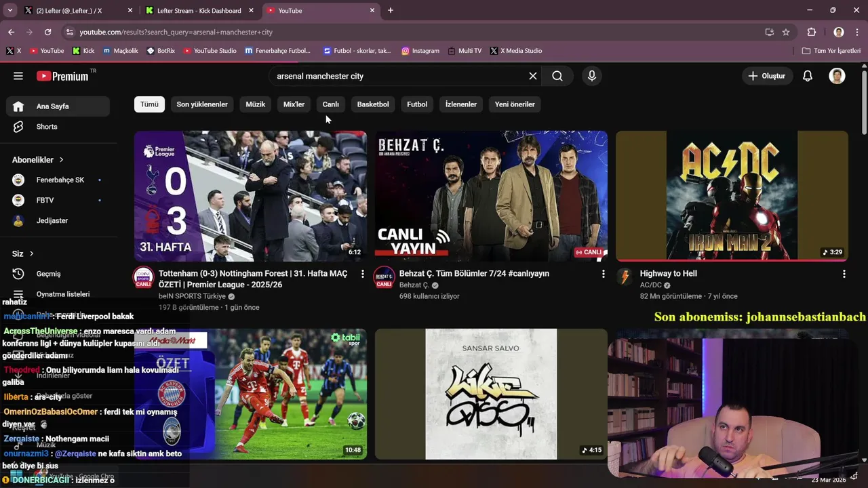868x488 pixels.
Task: Open more options for Highway to Hell
Action: [x=844, y=274]
